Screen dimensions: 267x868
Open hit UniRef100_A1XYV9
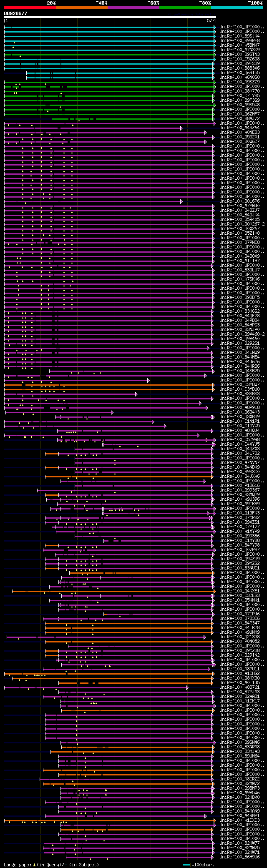point(239,531)
